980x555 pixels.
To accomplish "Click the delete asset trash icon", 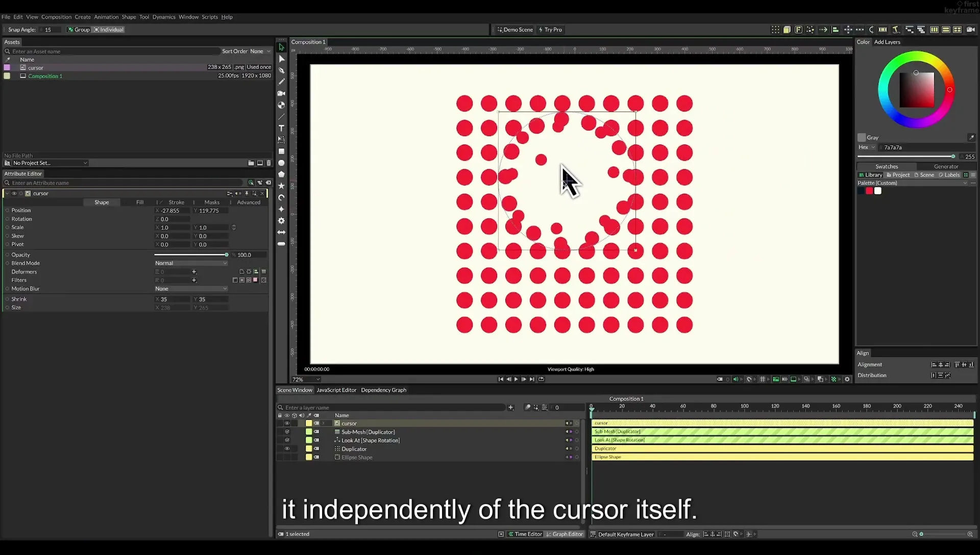I will pyautogui.click(x=269, y=163).
